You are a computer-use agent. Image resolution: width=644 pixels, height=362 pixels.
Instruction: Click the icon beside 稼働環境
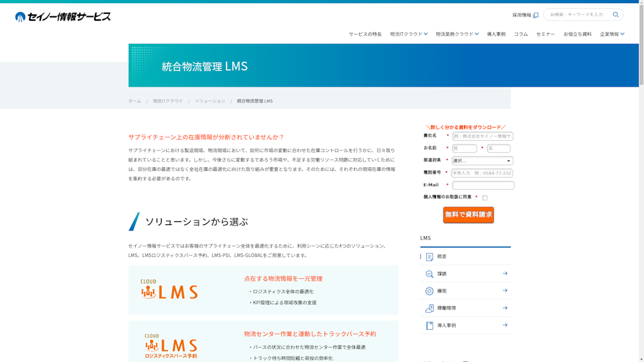[x=429, y=308]
